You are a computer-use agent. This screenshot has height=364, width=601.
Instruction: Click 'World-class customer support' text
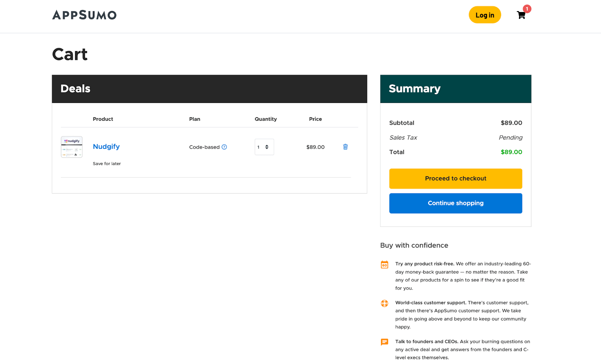click(430, 303)
